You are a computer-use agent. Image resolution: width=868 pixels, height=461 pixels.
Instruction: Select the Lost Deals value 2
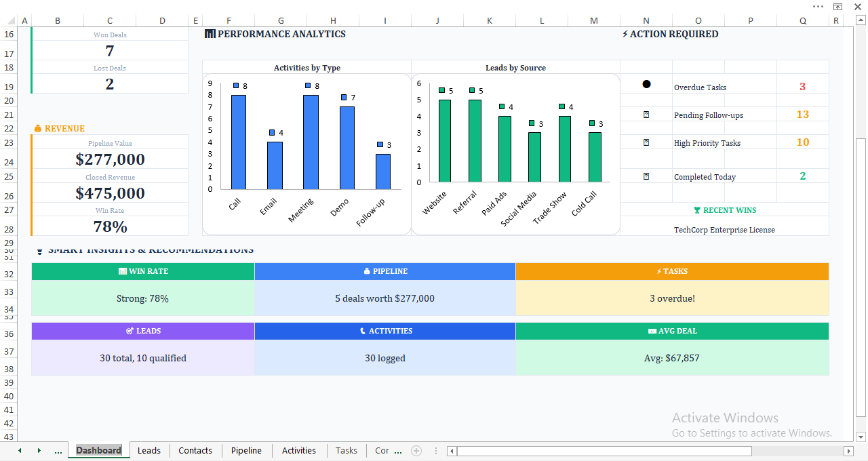click(x=110, y=84)
